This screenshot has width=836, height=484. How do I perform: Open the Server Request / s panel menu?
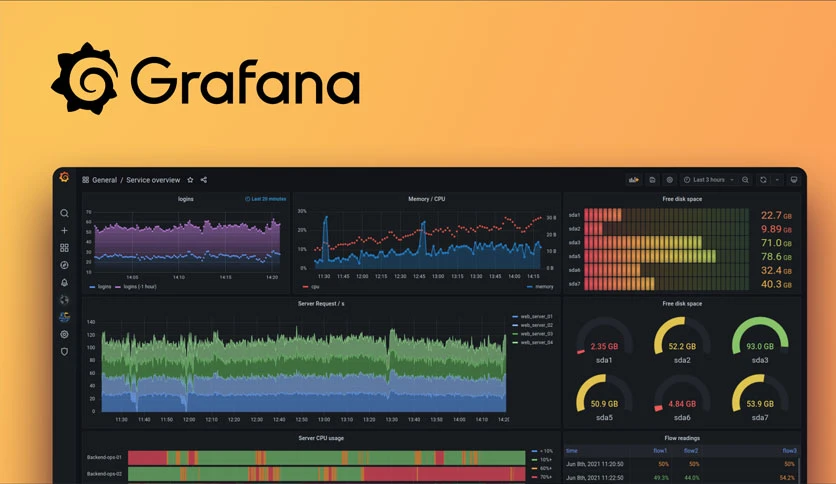321,303
